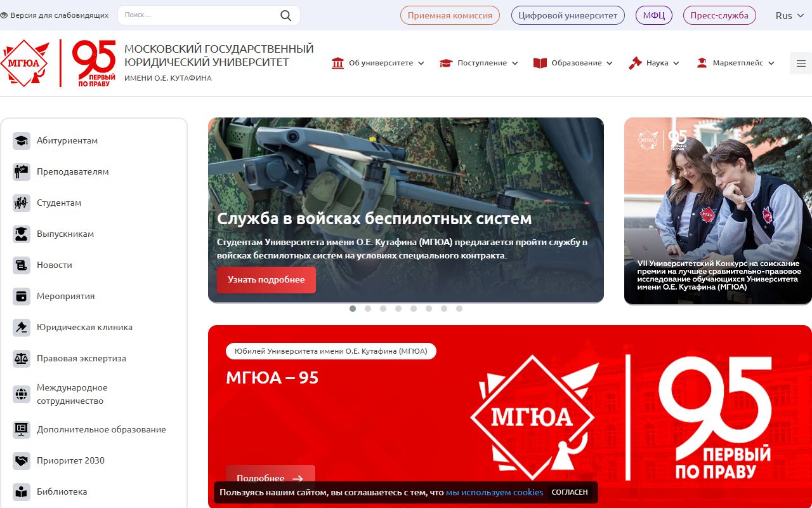Open the VII Университетский Конкурс card
Viewport: 812px width, 508px height.
tap(718, 211)
